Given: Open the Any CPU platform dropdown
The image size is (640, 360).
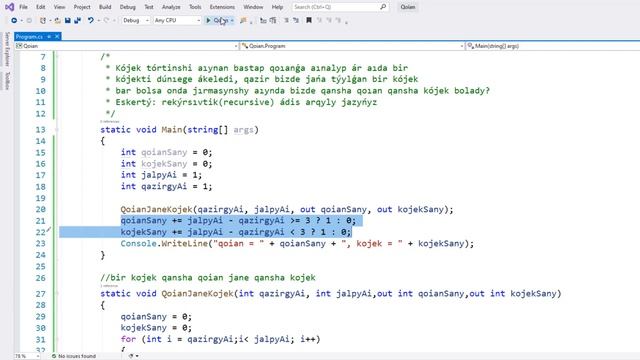Looking at the screenshot, I should pos(177,20).
